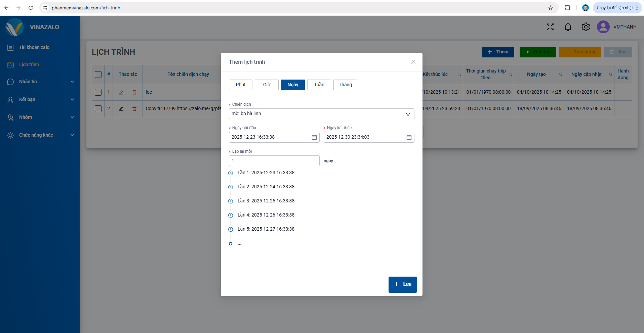Image resolution: width=644 pixels, height=333 pixels.
Task: Switch to the Tuần tab
Action: [x=319, y=85]
